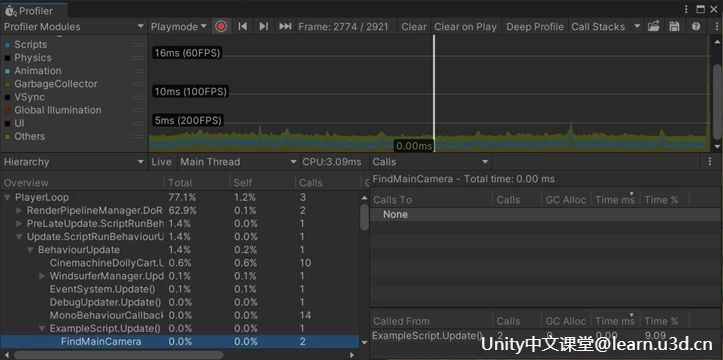
Task: Sort Calls To table by Time ms
Action: tap(615, 200)
